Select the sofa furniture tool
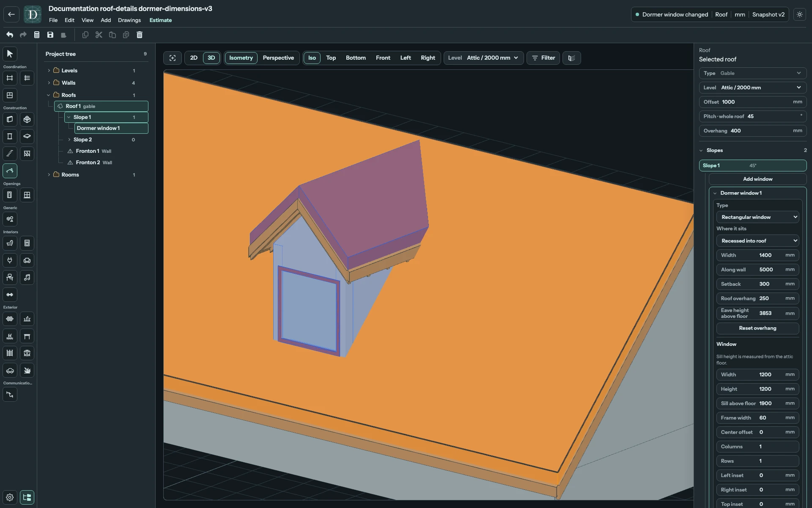The image size is (812, 508). coord(27,260)
